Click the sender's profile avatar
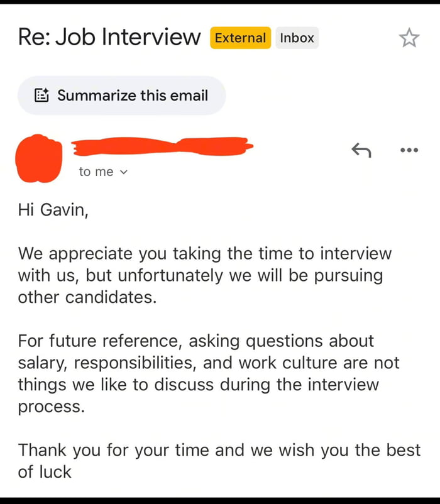This screenshot has height=504, width=440. tap(40, 158)
